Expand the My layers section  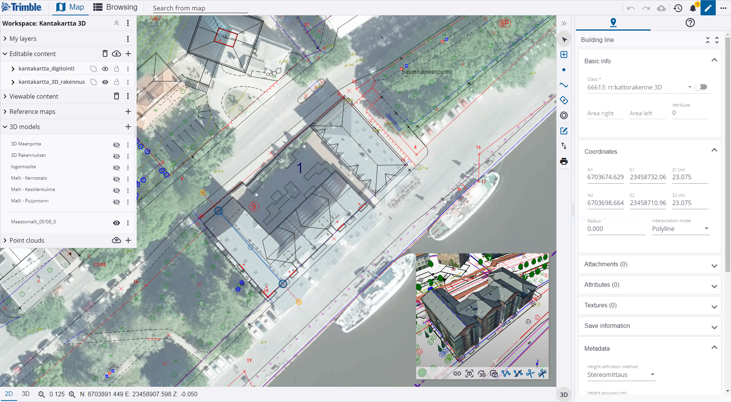click(x=5, y=39)
